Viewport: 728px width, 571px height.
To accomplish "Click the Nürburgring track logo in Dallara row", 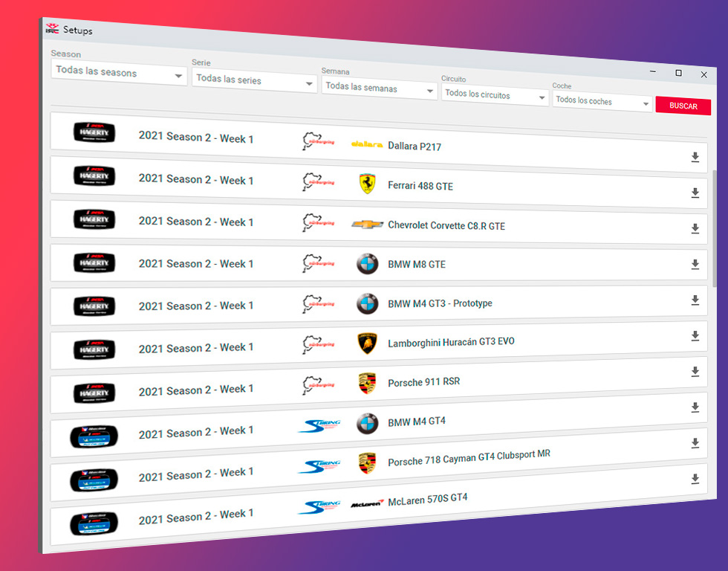I will (318, 141).
